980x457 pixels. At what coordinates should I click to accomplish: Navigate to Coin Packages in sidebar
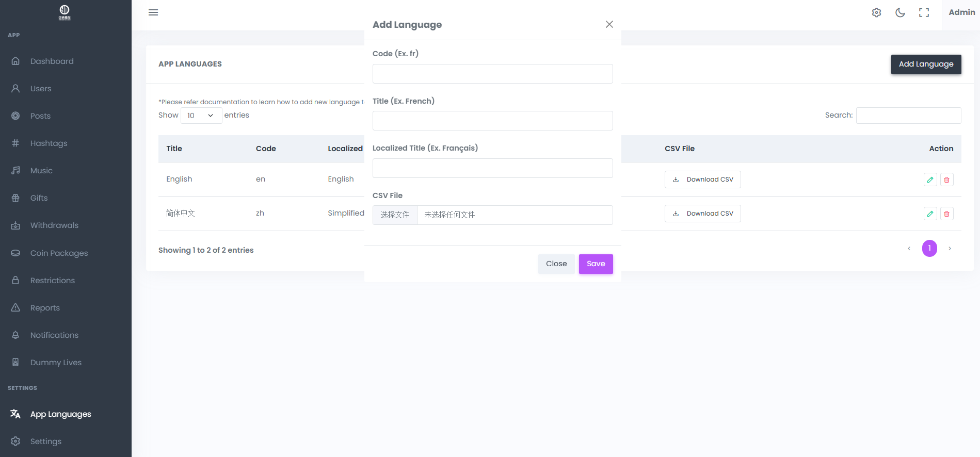point(59,253)
